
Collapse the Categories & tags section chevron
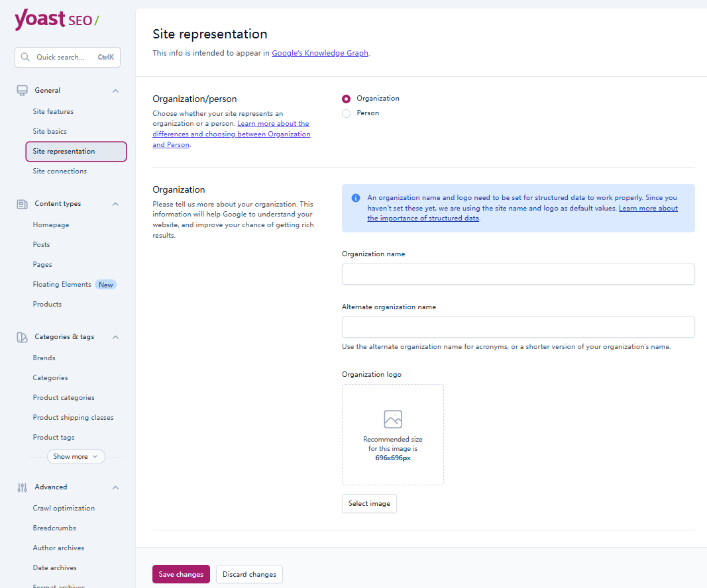pyautogui.click(x=115, y=336)
